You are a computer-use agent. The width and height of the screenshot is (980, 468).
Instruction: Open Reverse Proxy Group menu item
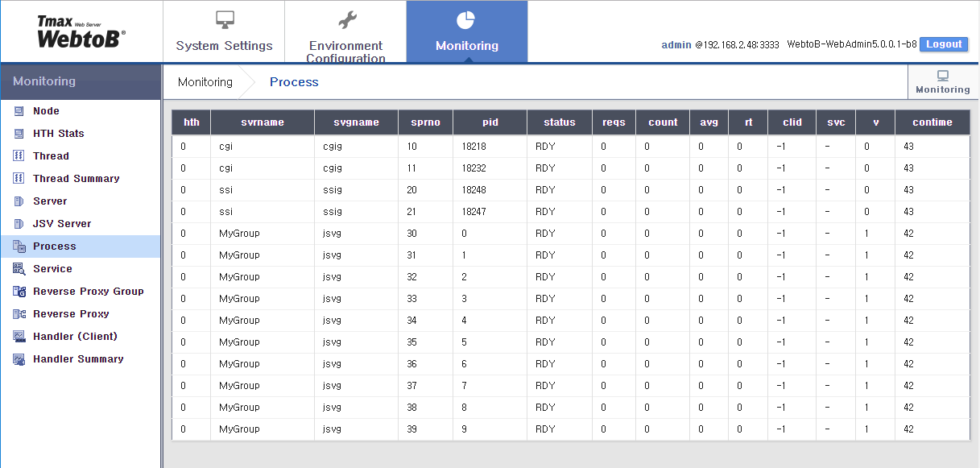click(x=81, y=292)
